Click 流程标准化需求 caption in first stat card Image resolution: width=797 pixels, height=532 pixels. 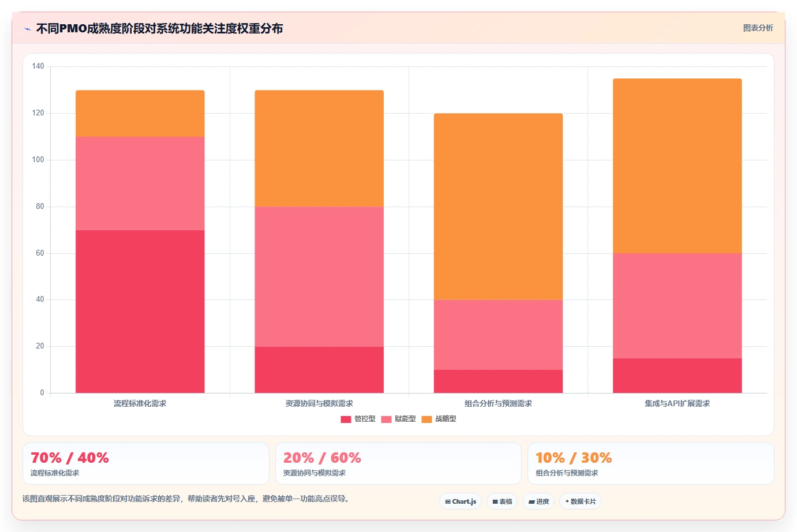55,473
